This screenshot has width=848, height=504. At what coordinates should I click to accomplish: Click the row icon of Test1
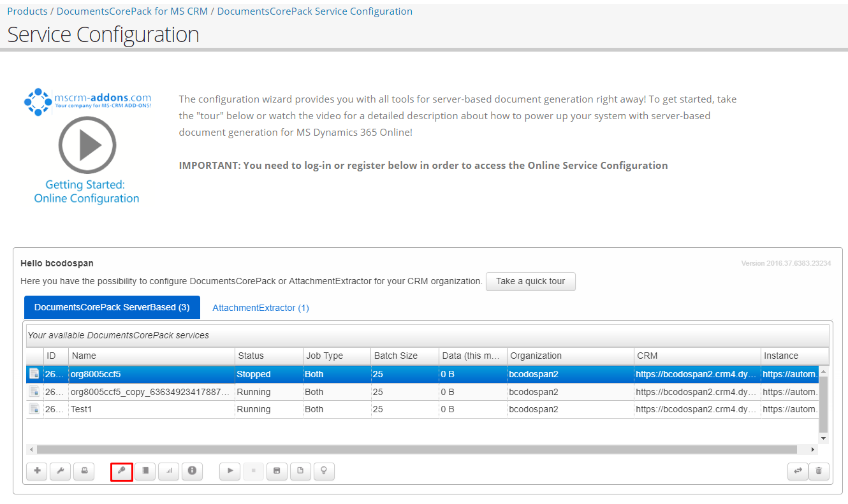(x=34, y=409)
